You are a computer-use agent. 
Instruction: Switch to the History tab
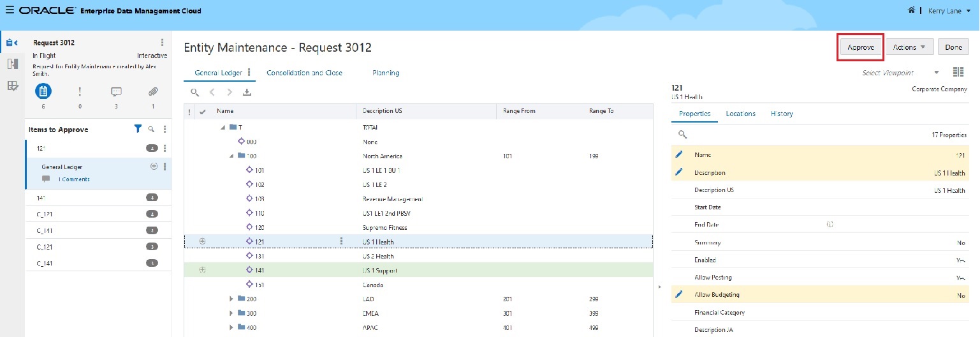click(x=782, y=114)
